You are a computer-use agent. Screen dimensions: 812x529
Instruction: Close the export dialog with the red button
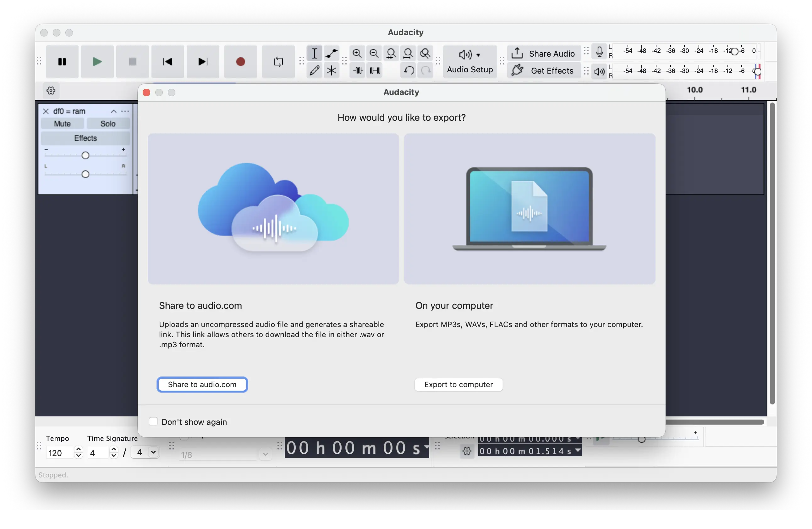[146, 92]
